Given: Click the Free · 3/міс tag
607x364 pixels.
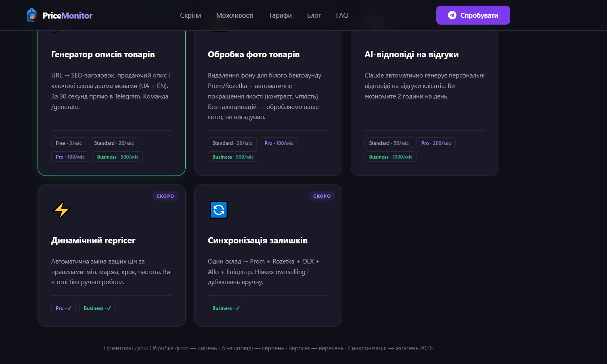Looking at the screenshot, I should click(x=69, y=143).
